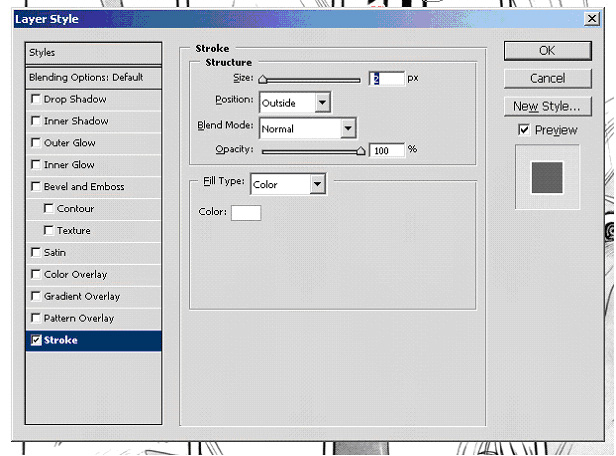Select the Texture label under Bevel
This screenshot has width=616, height=456.
click(74, 231)
